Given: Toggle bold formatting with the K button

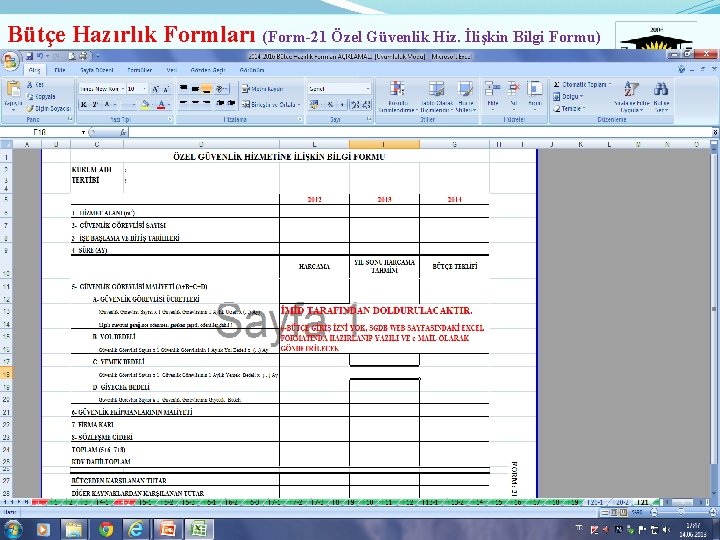Looking at the screenshot, I should pyautogui.click(x=84, y=105).
